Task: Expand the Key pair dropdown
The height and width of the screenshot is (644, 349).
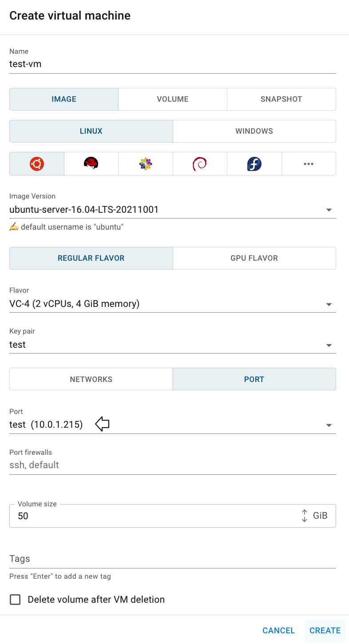Action: pos(329,345)
